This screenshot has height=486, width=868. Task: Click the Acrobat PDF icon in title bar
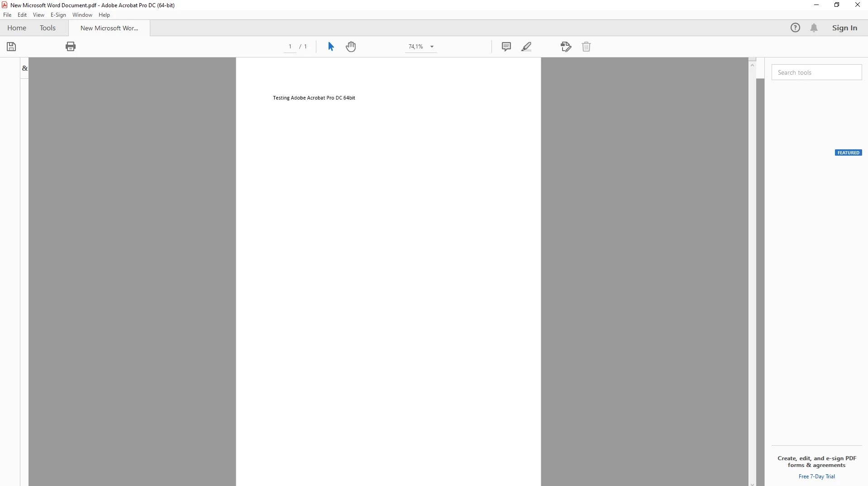(5, 5)
